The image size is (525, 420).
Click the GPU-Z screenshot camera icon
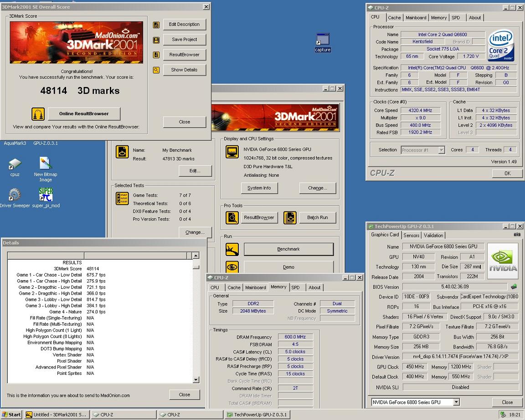pyautogui.click(x=517, y=235)
